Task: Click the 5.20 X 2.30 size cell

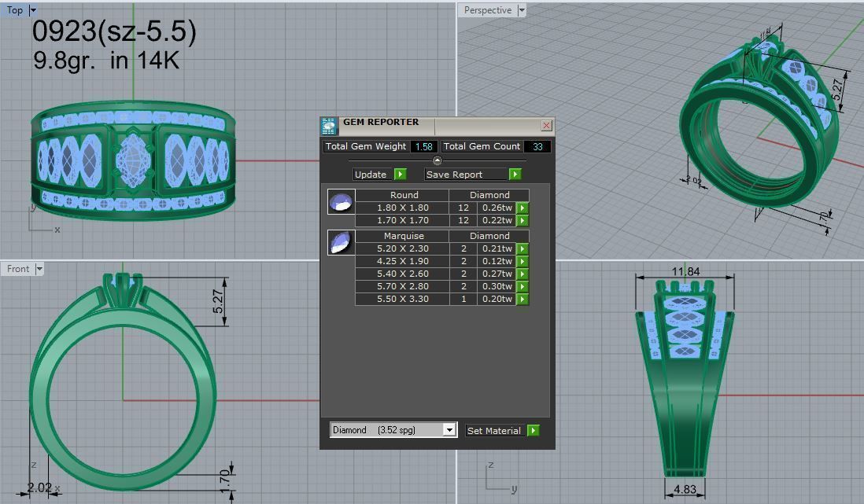Action: tap(403, 248)
